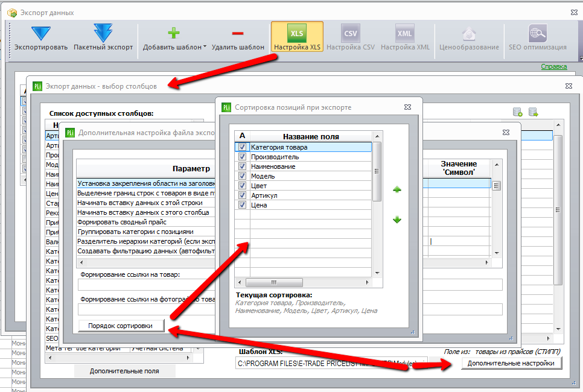The image size is (583, 392).
Task: Close the выбор столбцов window
Action: (x=569, y=86)
